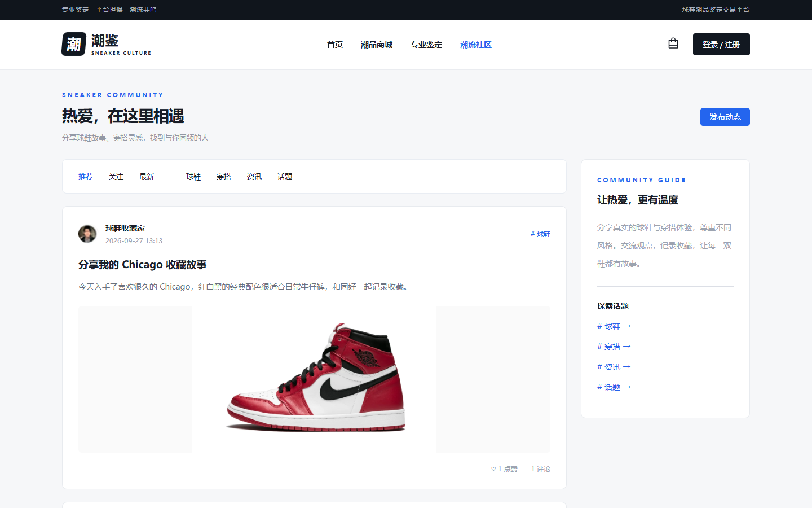This screenshot has width=812, height=508.
Task: Explore the # 话题 → topic link
Action: pyautogui.click(x=614, y=387)
